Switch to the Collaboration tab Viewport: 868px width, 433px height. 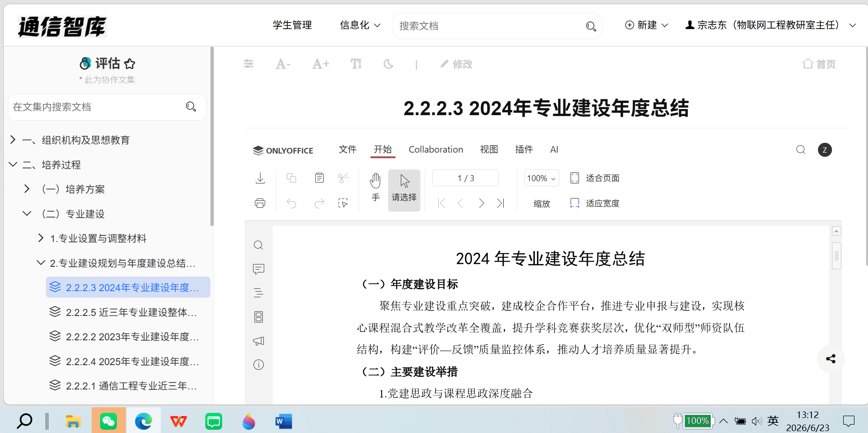pos(436,149)
